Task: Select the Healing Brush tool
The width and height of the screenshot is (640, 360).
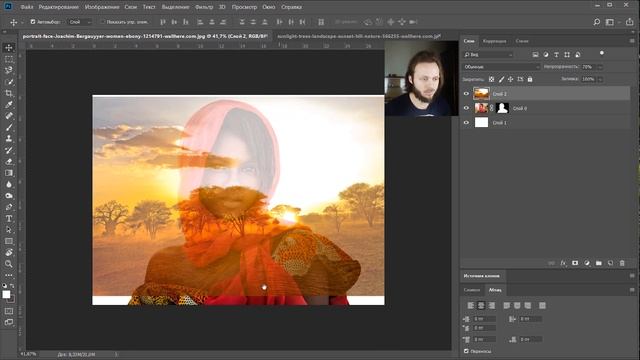Action: 9,116
